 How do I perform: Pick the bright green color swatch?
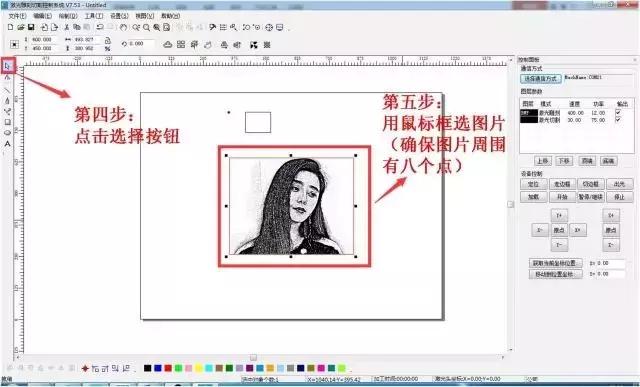click(178, 368)
